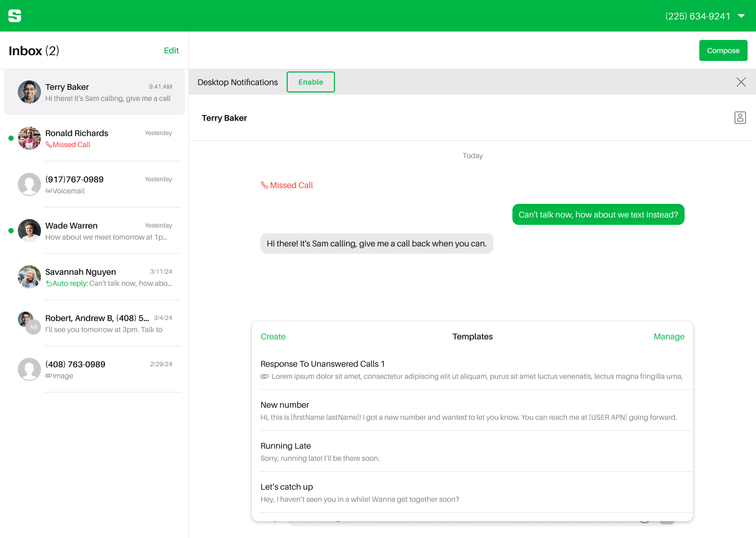756x538 pixels.
Task: Select the 'Let's catch up' template
Action: point(472,492)
